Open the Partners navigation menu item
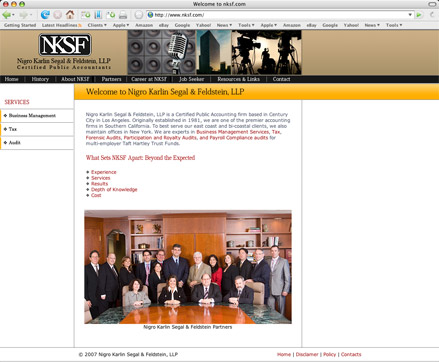439x362 pixels. 111,79
